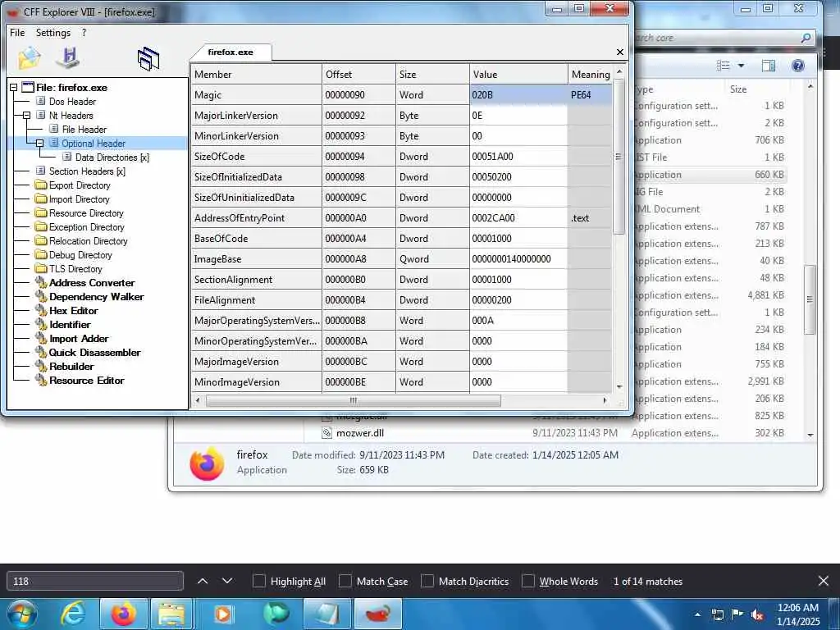Select the firefox.exe tab
This screenshot has height=630, width=840.
231,52
